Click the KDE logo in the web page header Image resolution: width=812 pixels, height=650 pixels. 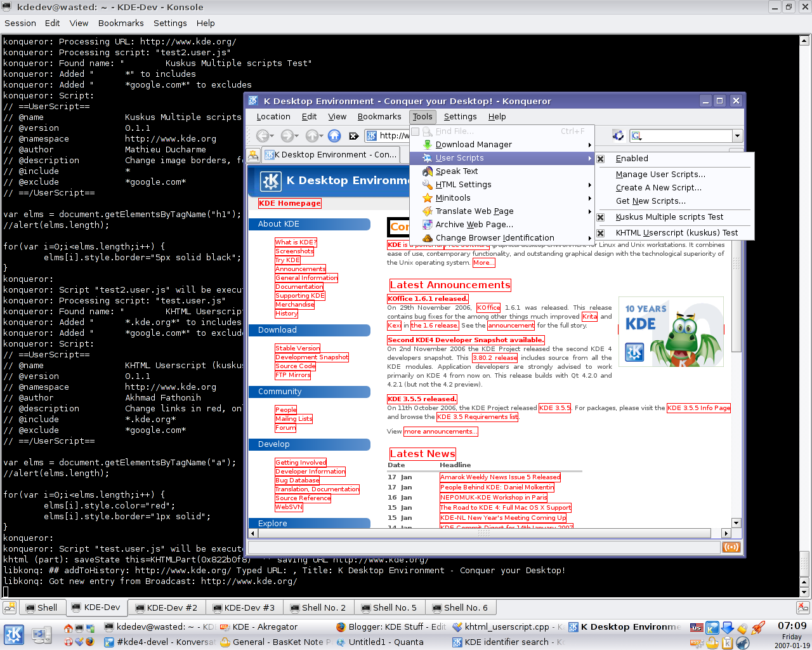[271, 182]
